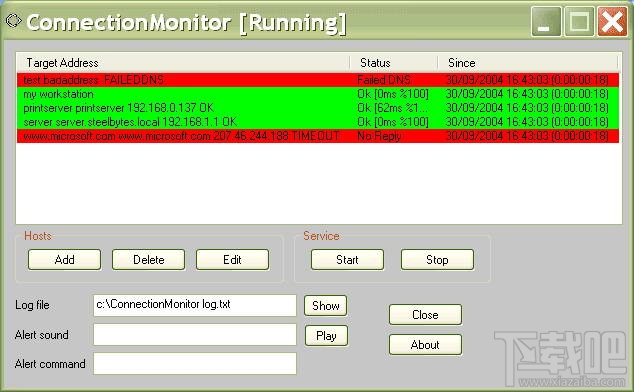Click the Since timestamp of printserver row
Screen dimensions: 634x392
click(x=527, y=108)
